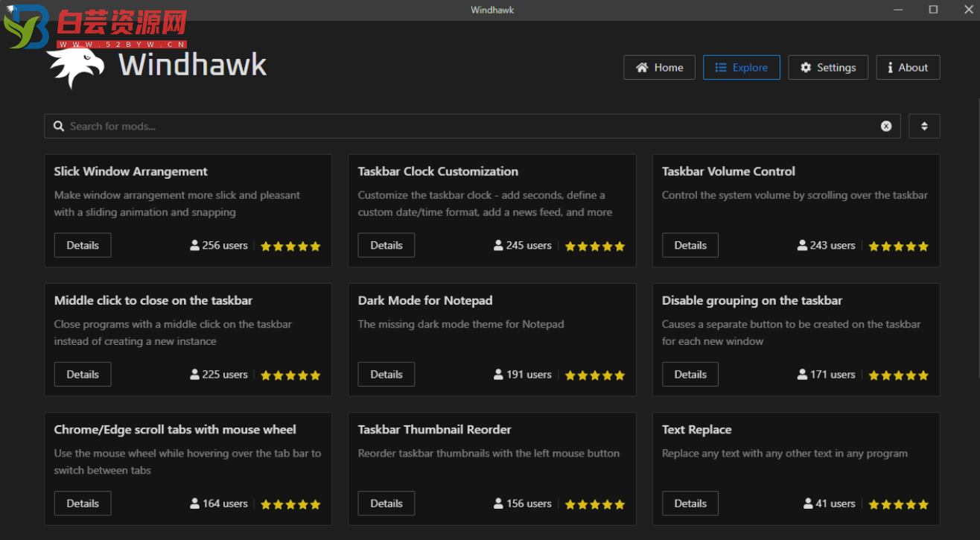
Task: Click the Windhawk heading text
Action: coord(192,65)
